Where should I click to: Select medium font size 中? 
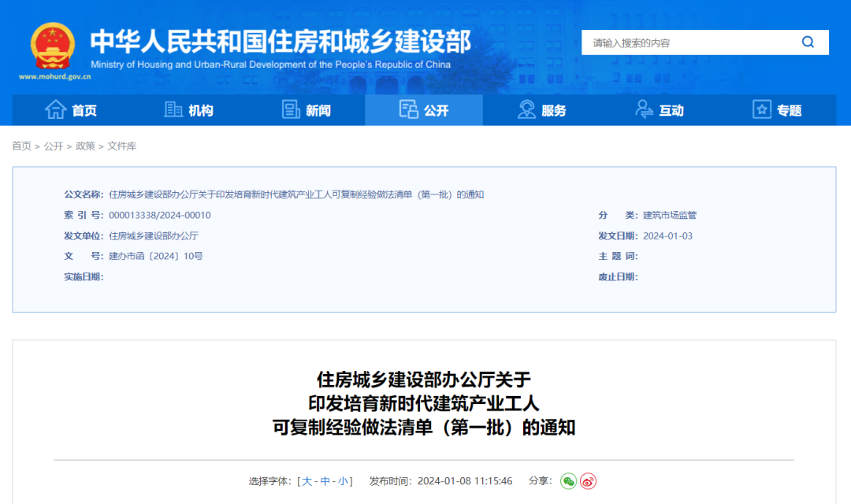click(x=325, y=481)
